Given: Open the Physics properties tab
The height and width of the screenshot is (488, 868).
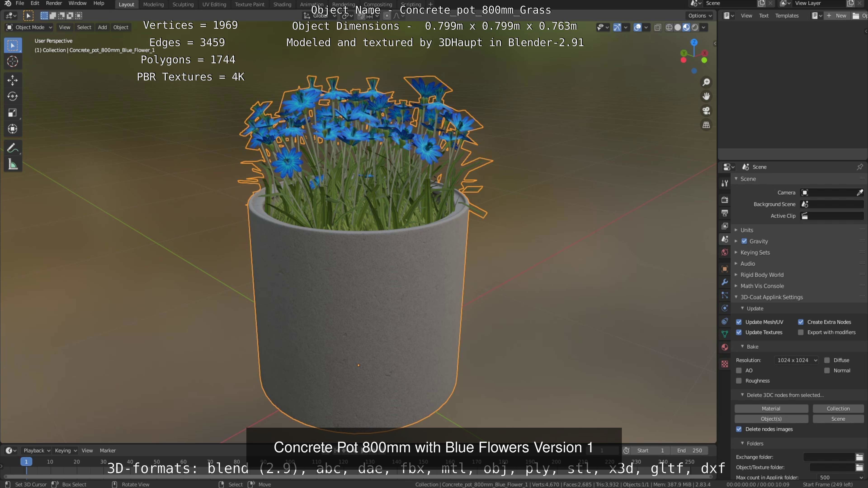Looking at the screenshot, I should coord(724,308).
